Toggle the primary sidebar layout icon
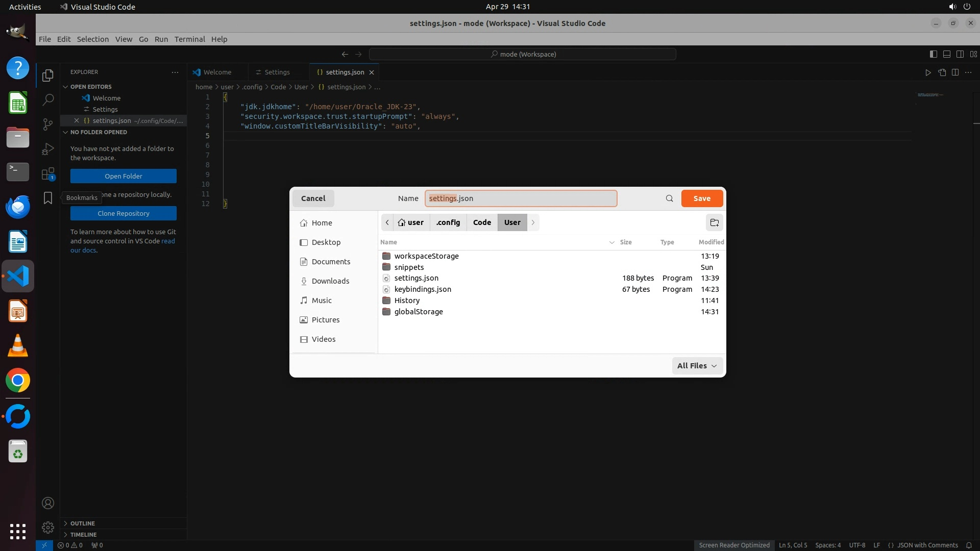The width and height of the screenshot is (980, 551). click(x=933, y=54)
